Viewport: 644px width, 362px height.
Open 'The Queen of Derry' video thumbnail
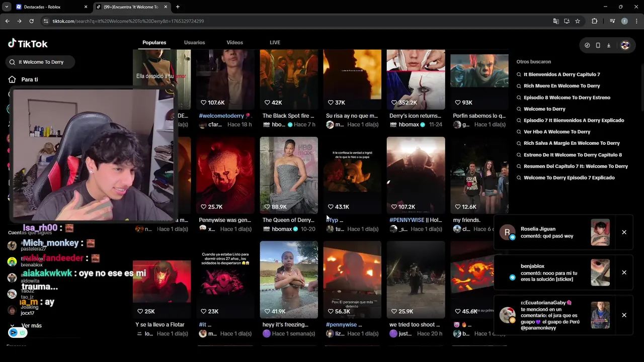(289, 175)
